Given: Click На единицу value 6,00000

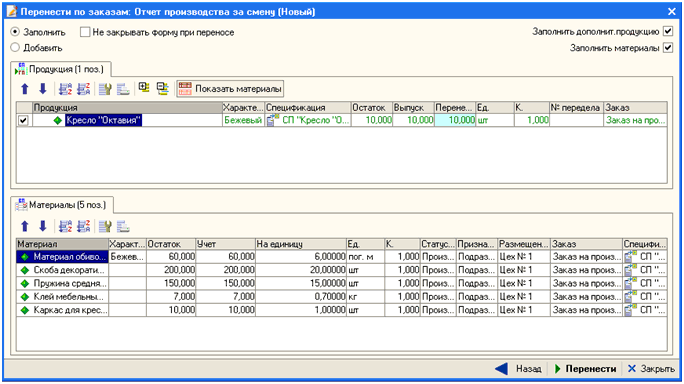Looking at the screenshot, I should (x=301, y=257).
